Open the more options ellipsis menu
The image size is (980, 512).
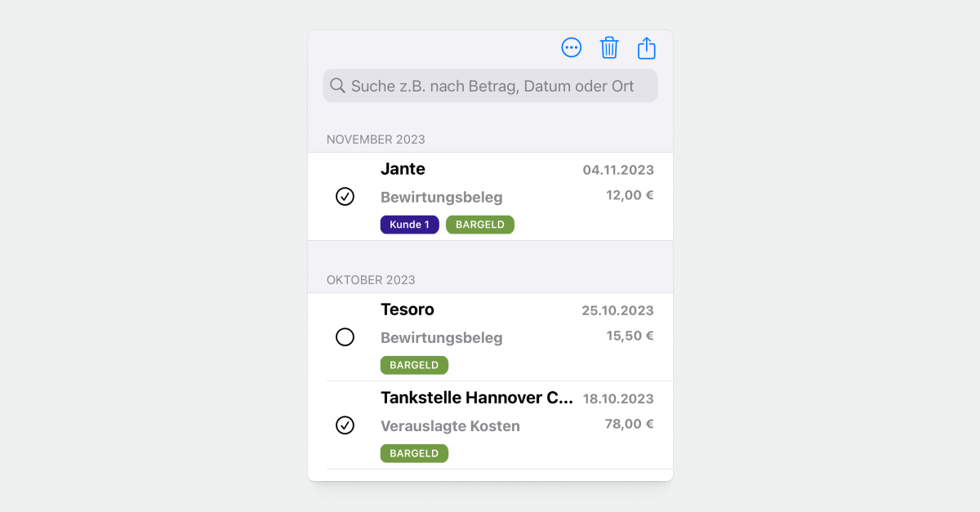(572, 48)
